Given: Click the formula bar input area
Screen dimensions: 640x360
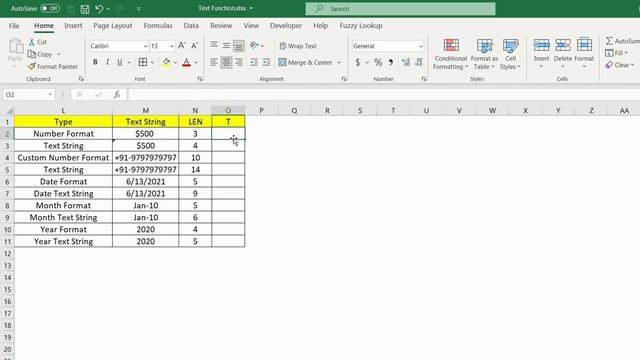Looking at the screenshot, I should [x=384, y=95].
